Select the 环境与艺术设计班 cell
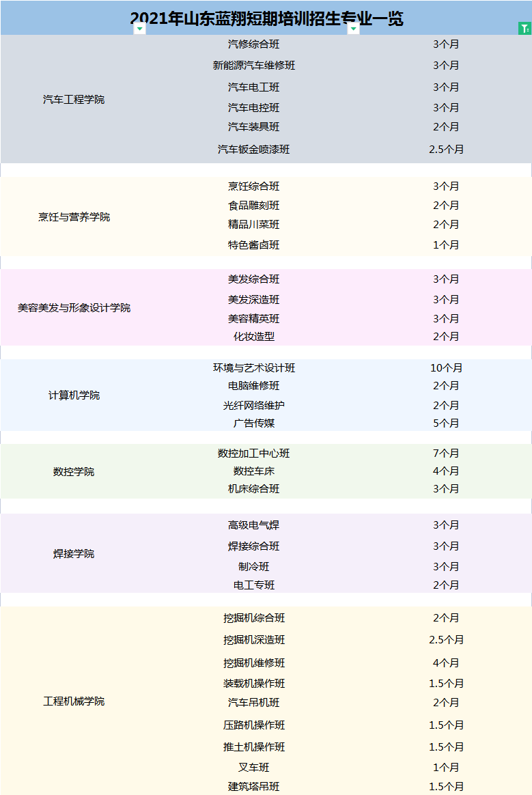Viewport: 532px width, 795px height. 254,368
